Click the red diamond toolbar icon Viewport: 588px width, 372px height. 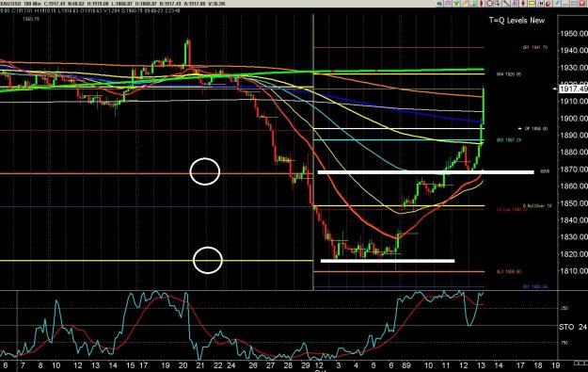(x=482, y=4)
